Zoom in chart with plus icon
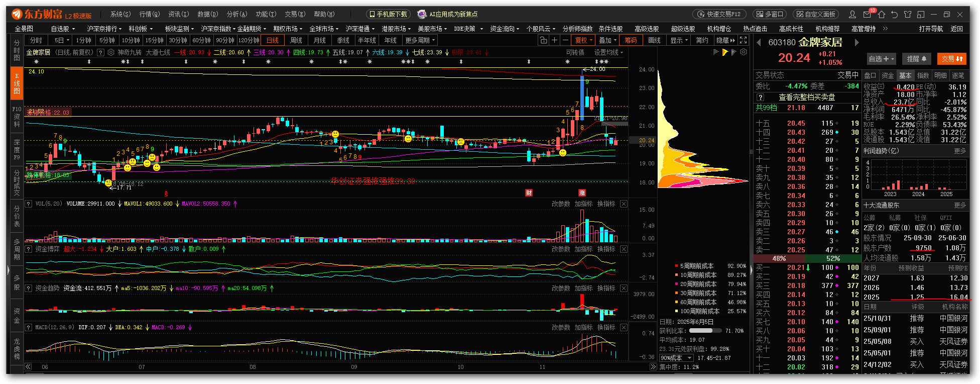Image resolution: width=980 pixels, height=384 pixels. pos(554,40)
